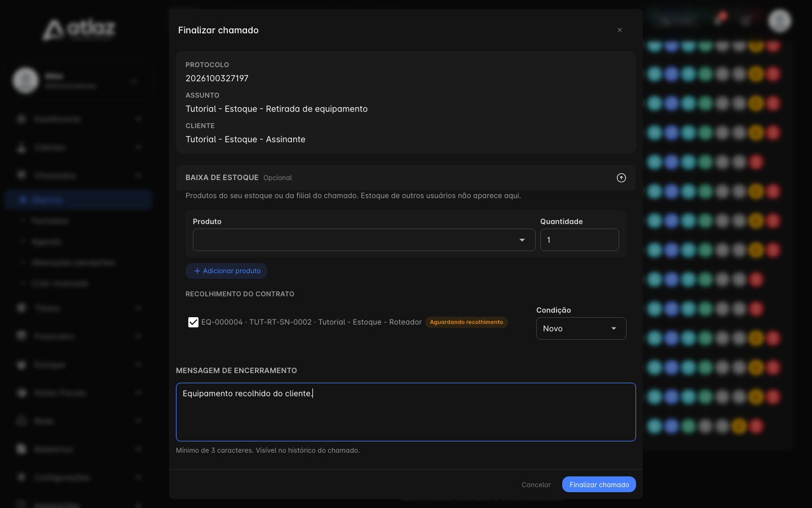
Task: Confirm with the blue Finalizar chamado button
Action: (x=599, y=485)
